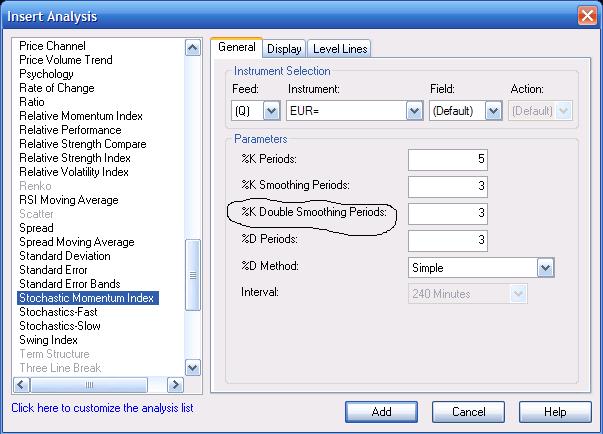Select Relative Strength Compare
The width and height of the screenshot is (603, 434).
83,144
